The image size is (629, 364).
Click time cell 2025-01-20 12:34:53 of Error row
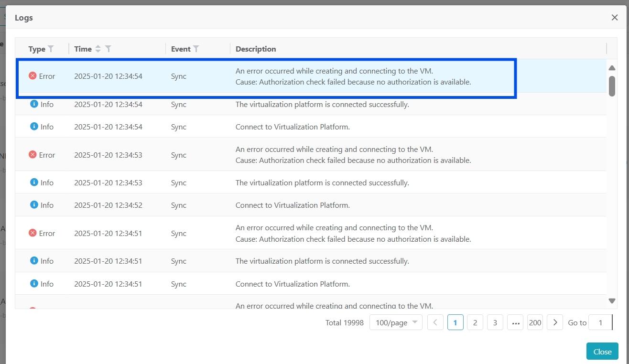(108, 155)
